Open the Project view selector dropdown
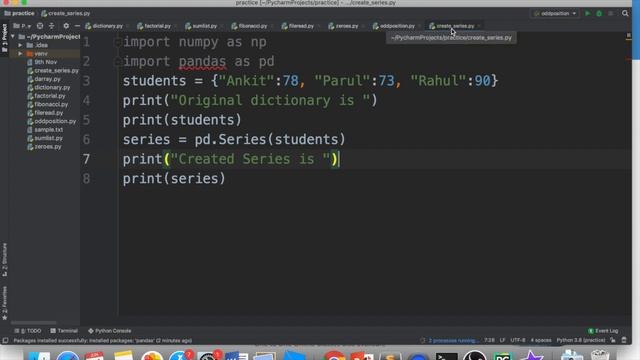The height and width of the screenshot is (360, 640). click(22, 26)
